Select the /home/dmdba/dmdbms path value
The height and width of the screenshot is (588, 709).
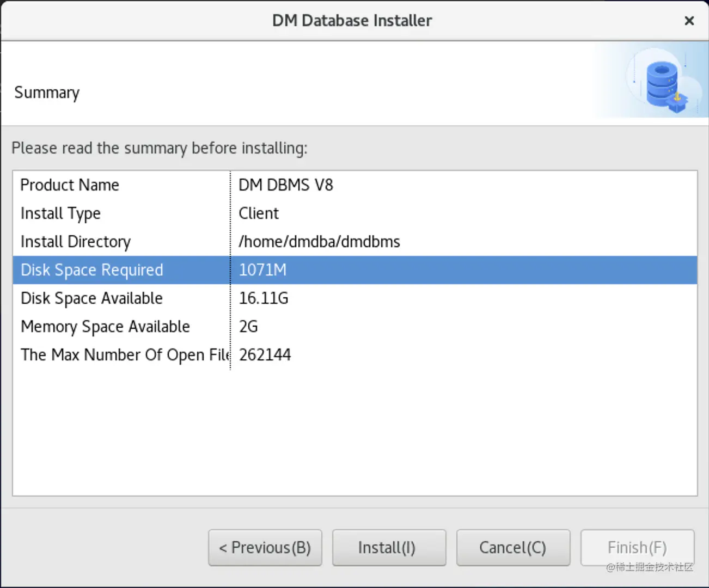(x=319, y=242)
